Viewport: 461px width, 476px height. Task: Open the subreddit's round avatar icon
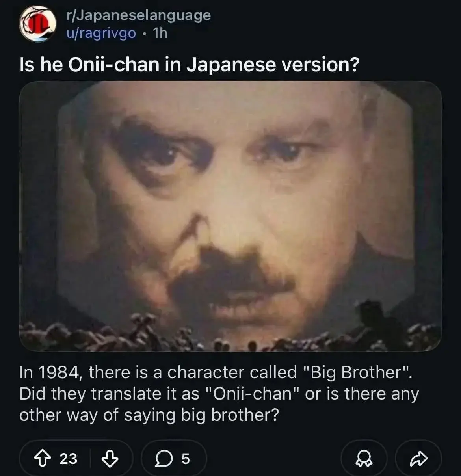tap(37, 23)
